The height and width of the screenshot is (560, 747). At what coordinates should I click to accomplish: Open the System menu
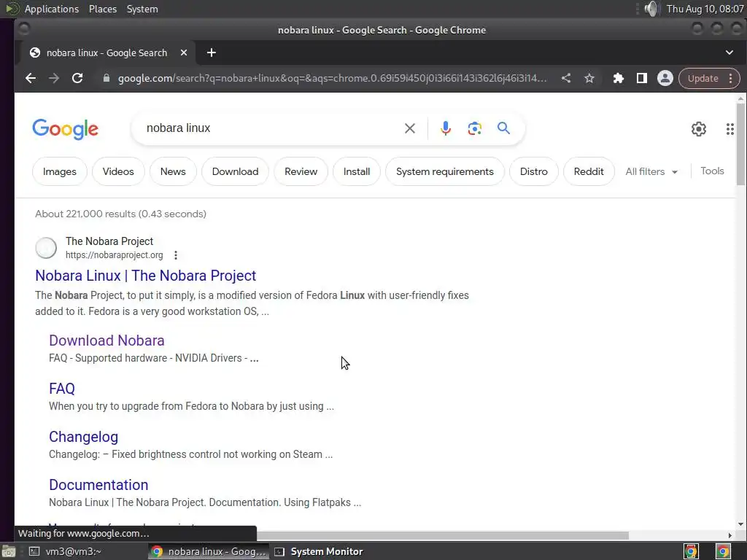point(142,9)
